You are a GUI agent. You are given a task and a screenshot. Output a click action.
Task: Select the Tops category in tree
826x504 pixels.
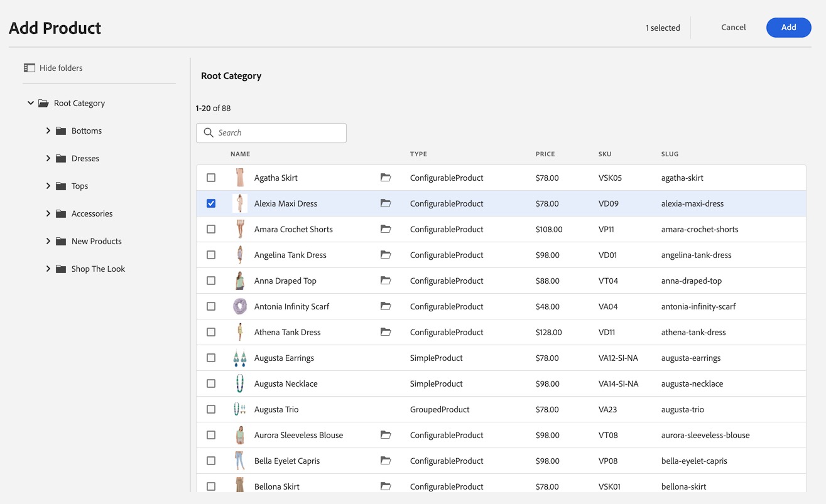coord(80,186)
